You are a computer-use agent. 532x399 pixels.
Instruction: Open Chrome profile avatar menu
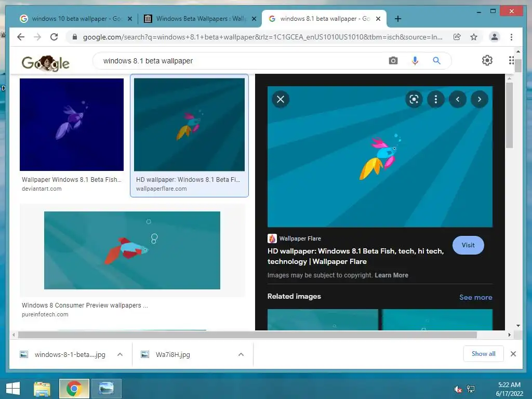coord(495,37)
